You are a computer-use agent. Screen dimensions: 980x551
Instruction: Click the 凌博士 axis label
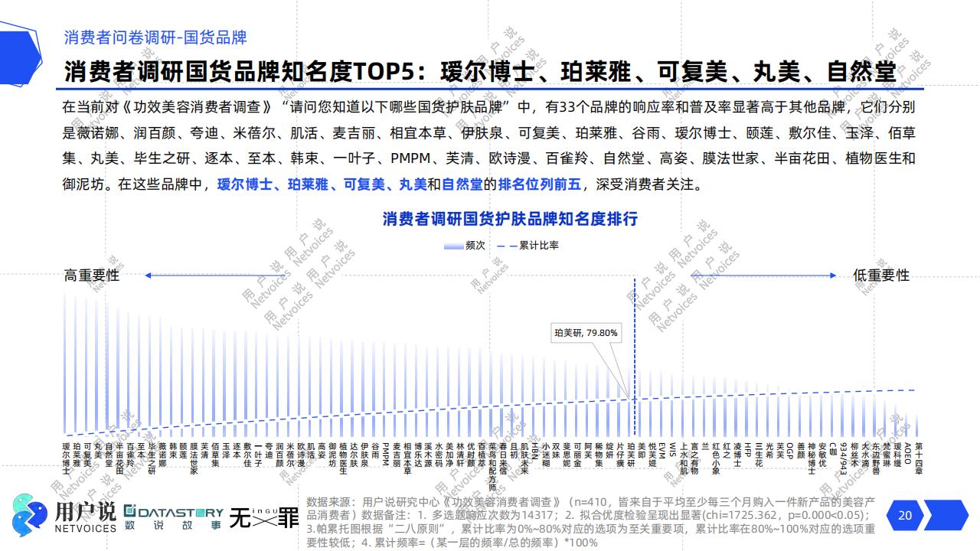click(x=737, y=455)
